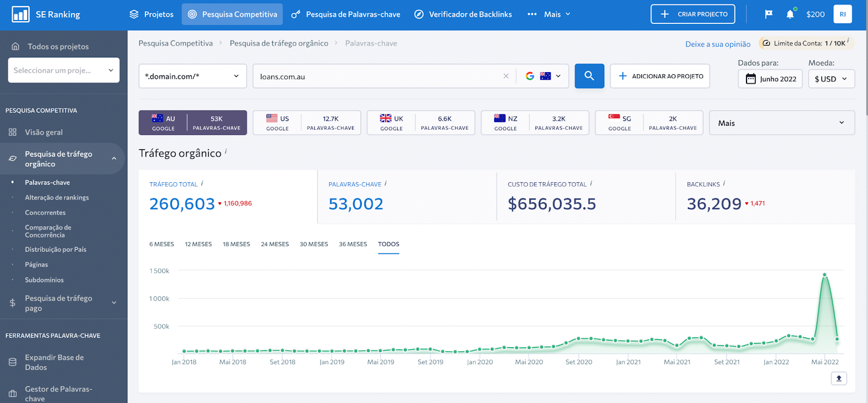Open Subdomínios in sidebar
Screen dimensions: 868x403
(x=44, y=280)
